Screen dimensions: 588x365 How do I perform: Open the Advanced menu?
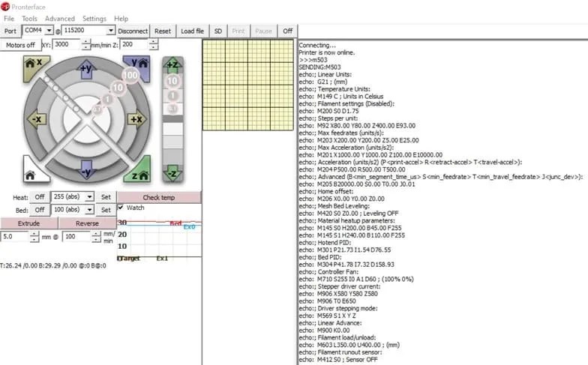(60, 18)
